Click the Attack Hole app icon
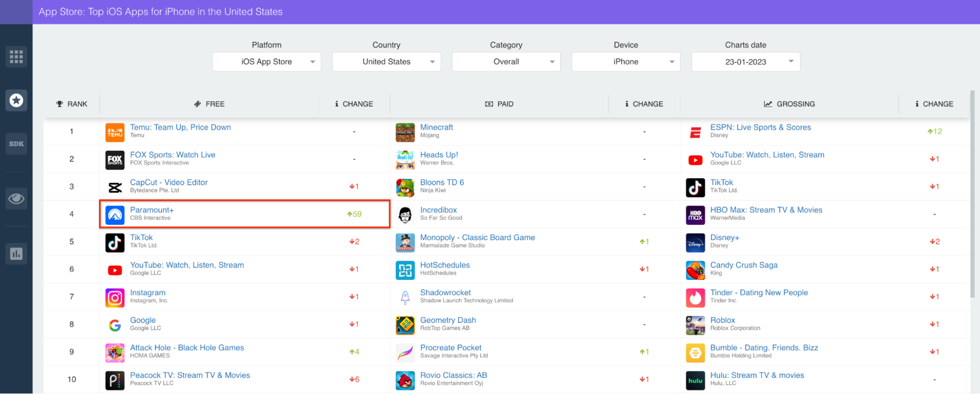Image resolution: width=980 pixels, height=394 pixels. point(115,352)
